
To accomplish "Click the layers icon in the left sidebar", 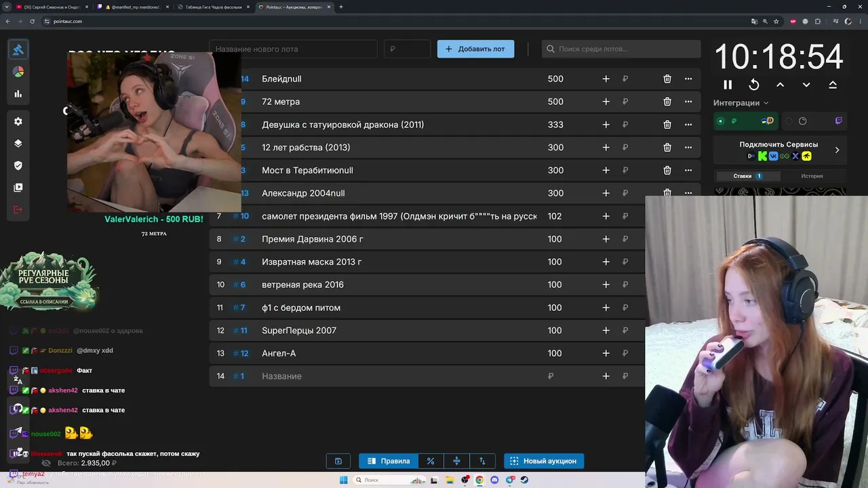I will coord(18,144).
